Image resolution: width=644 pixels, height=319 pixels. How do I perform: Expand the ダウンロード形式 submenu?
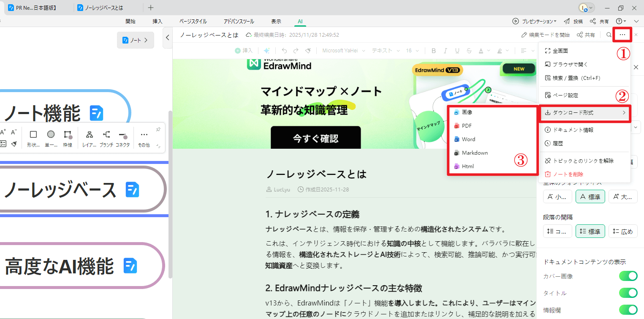(x=585, y=113)
